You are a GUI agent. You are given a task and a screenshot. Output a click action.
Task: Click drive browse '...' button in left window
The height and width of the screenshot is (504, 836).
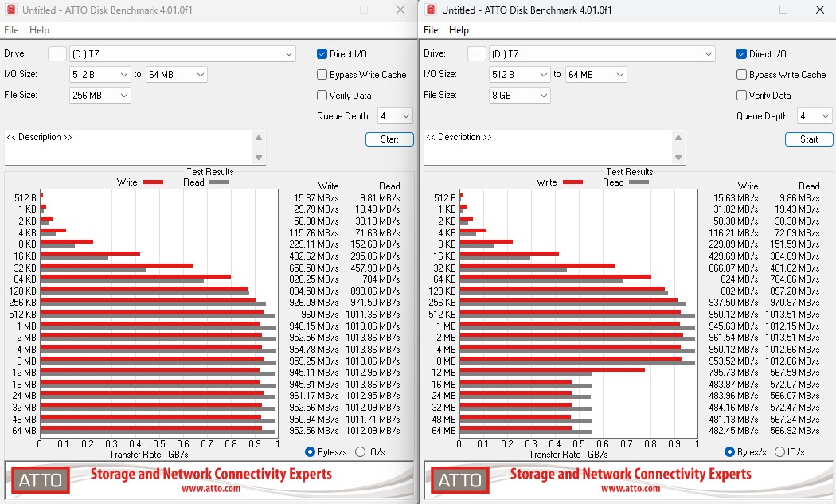pyautogui.click(x=57, y=54)
